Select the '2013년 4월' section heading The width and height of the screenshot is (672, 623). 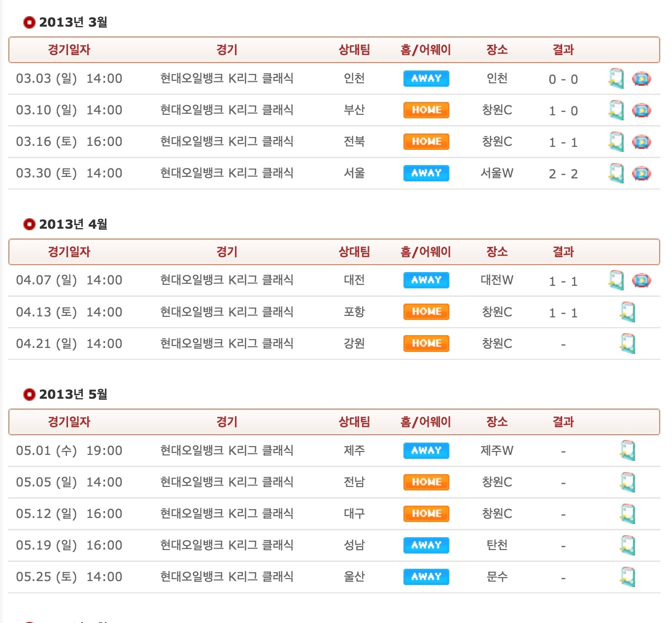click(x=73, y=224)
